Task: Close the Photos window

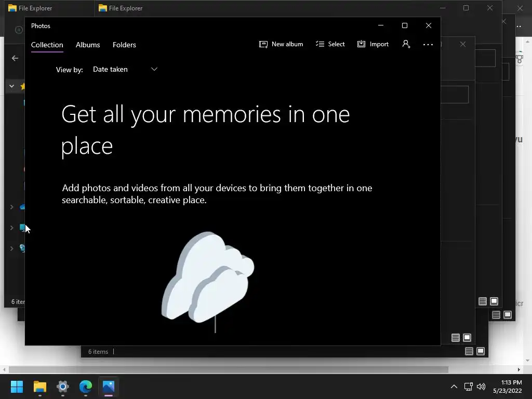Action: coord(429,25)
